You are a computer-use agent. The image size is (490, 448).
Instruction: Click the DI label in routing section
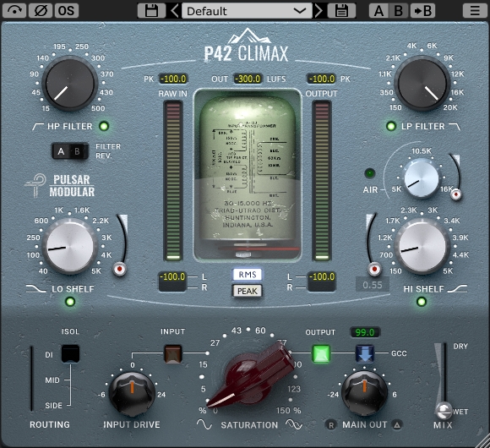point(49,355)
